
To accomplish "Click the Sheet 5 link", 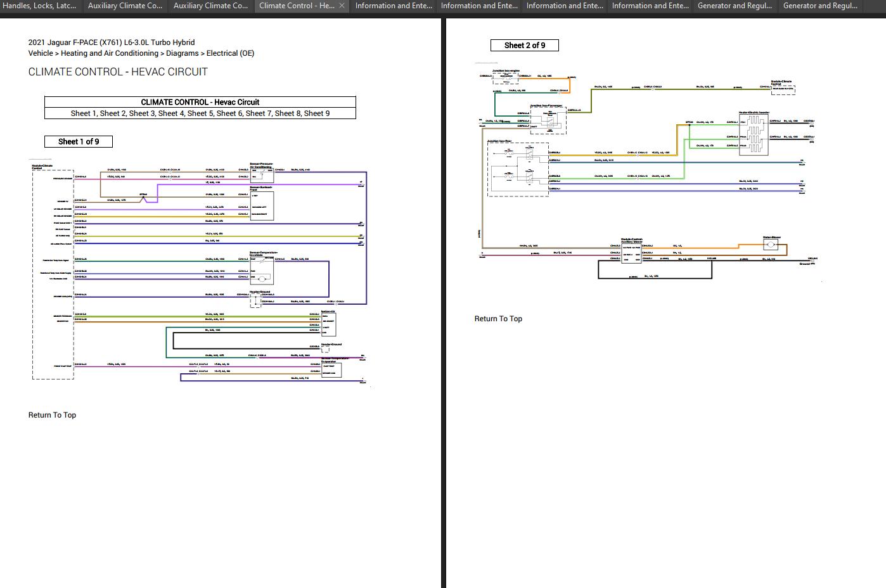I will click(x=200, y=113).
